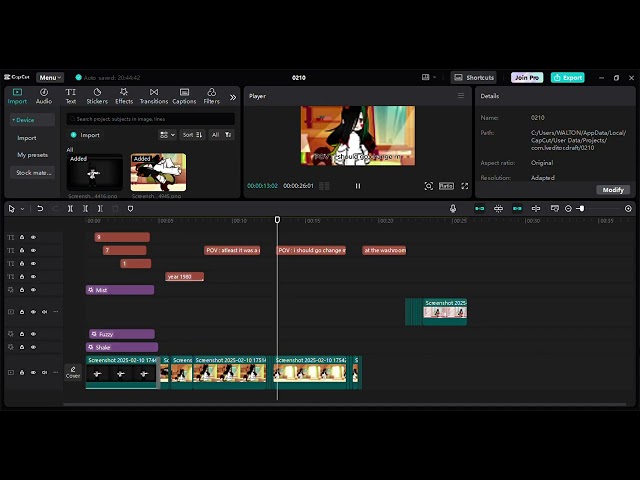Screen dimensions: 640x480
Task: Focus the media search field
Action: coord(151,119)
